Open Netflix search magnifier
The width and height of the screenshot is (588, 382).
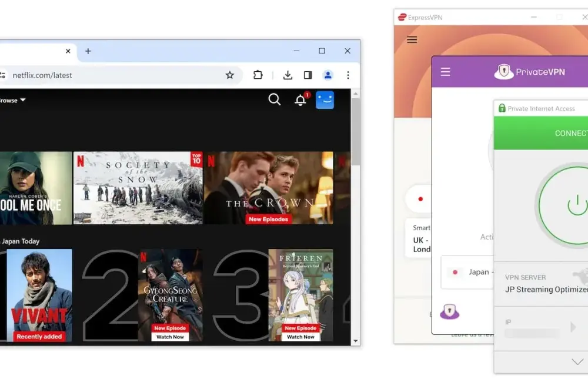(275, 99)
